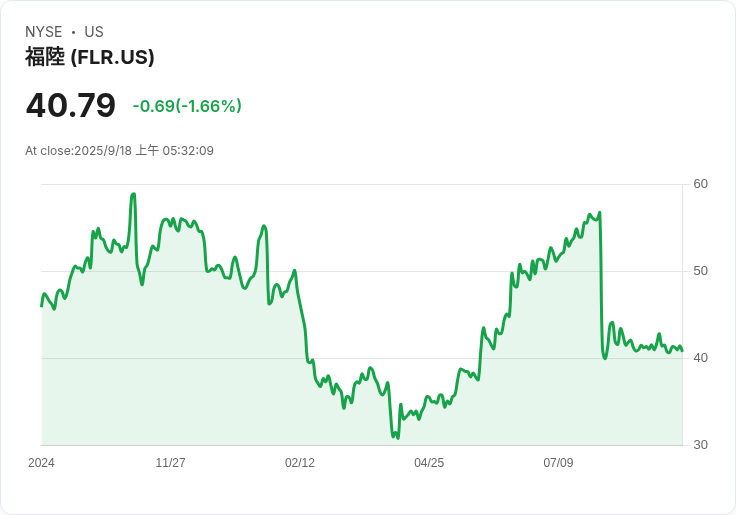Click the 07/09 x-axis date label

point(558,463)
